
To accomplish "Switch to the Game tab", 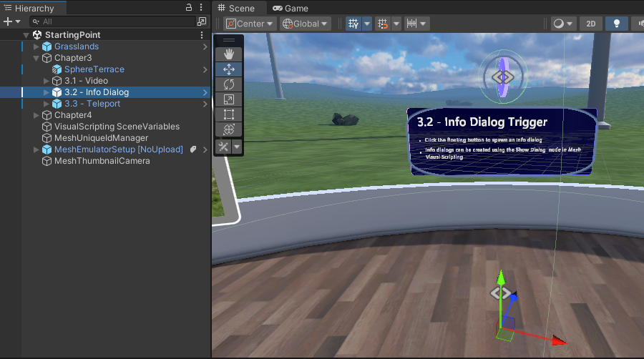I will pos(291,8).
